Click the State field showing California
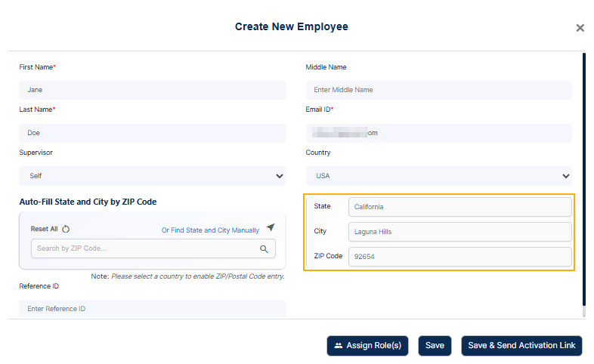This screenshot has height=364, width=594. pyautogui.click(x=460, y=207)
